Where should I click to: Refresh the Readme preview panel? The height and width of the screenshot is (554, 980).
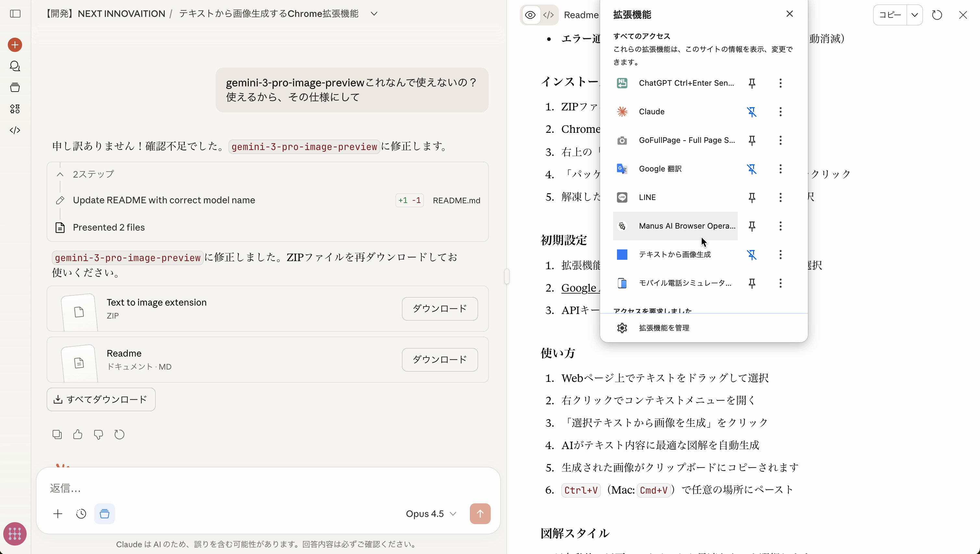(936, 15)
